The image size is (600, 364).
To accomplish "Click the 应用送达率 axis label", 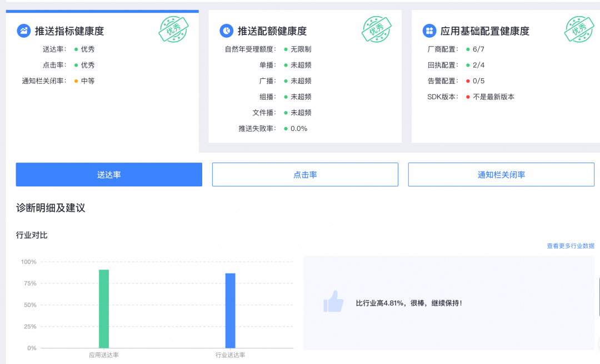I will (x=104, y=355).
